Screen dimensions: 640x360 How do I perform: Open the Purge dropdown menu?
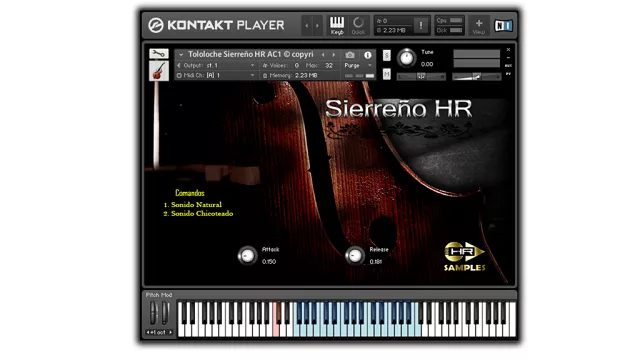click(358, 65)
